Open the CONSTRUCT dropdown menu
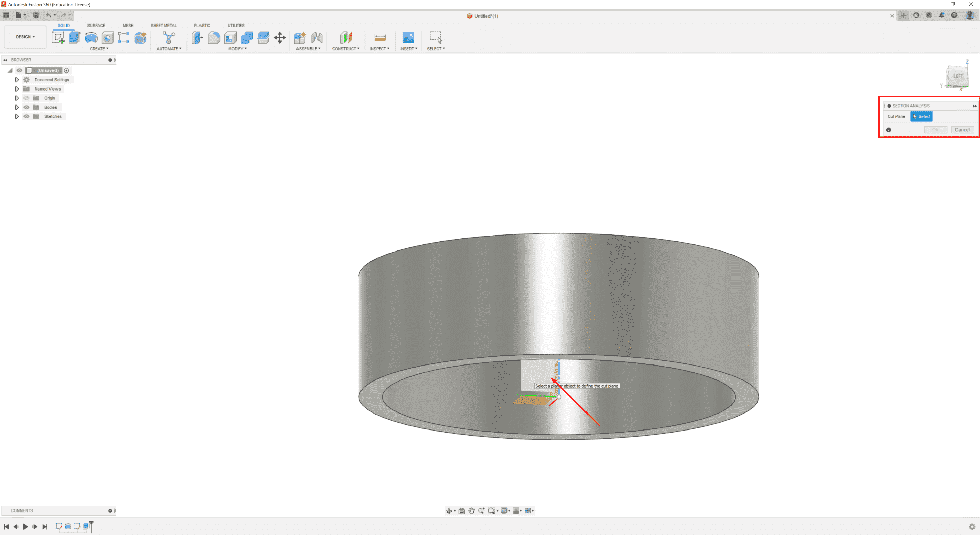This screenshot has width=980, height=535. pyautogui.click(x=346, y=49)
